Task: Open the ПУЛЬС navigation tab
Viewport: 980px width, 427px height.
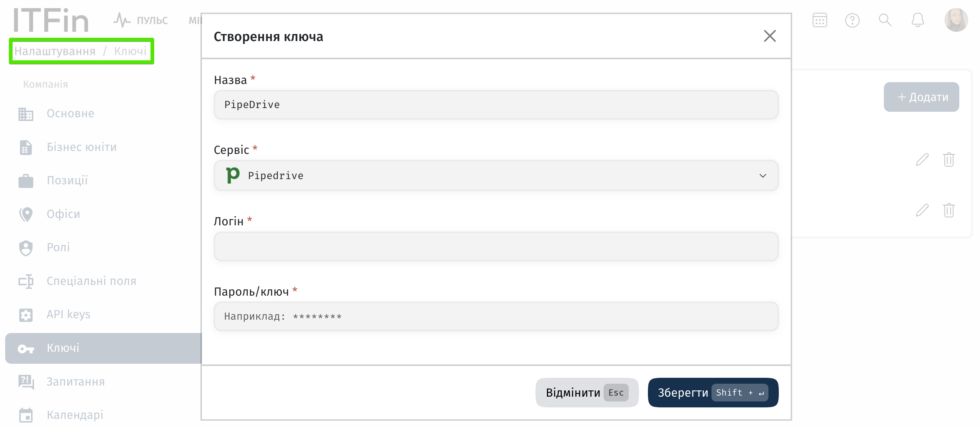Action: [x=141, y=20]
